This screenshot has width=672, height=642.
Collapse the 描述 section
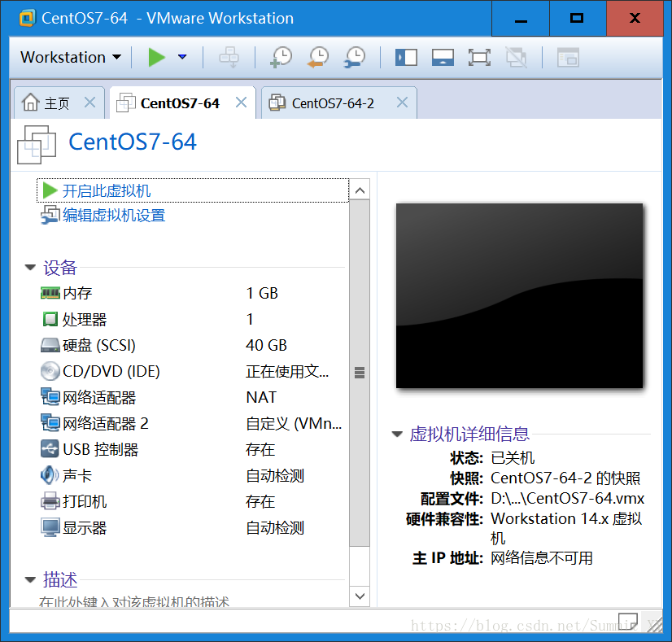[30, 580]
